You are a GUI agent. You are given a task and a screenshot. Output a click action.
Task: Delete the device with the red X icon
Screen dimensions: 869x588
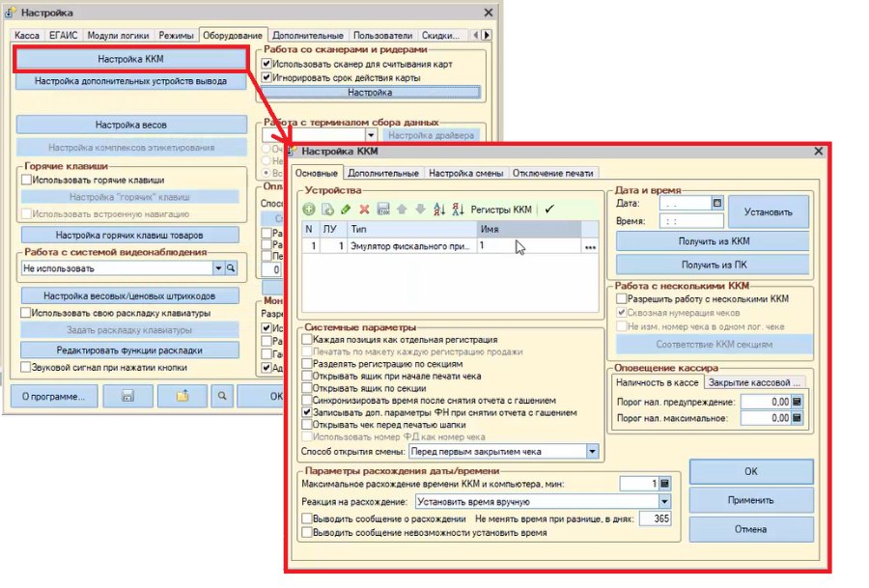[364, 210]
